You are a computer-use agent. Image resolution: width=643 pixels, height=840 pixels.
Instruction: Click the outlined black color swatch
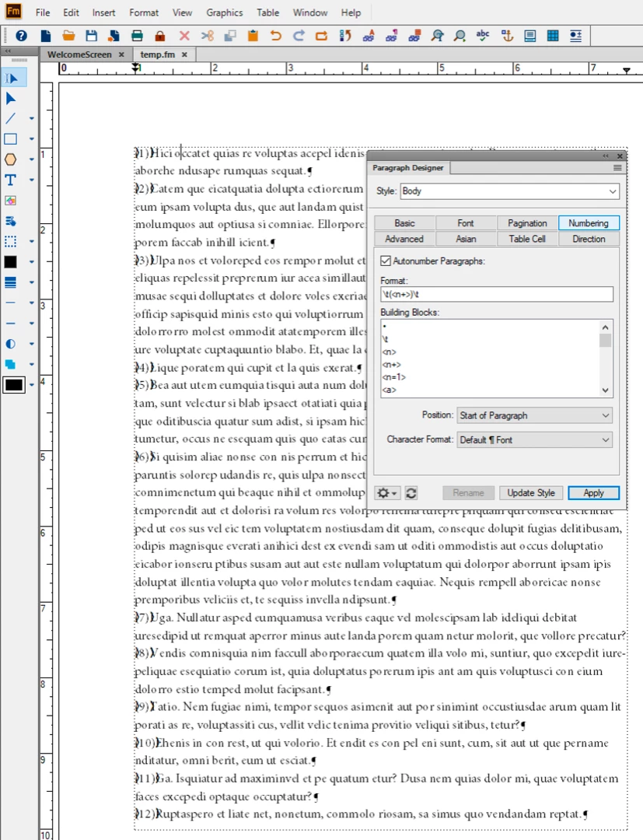pos(13,385)
